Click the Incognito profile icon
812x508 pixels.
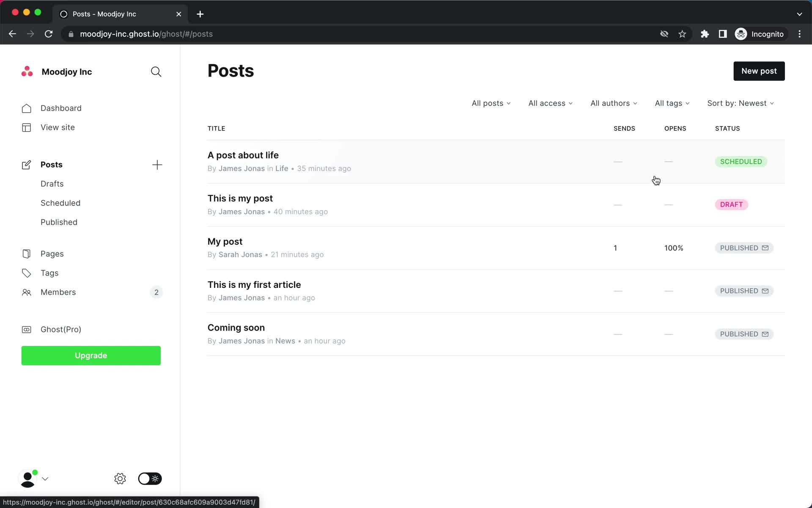741,34
